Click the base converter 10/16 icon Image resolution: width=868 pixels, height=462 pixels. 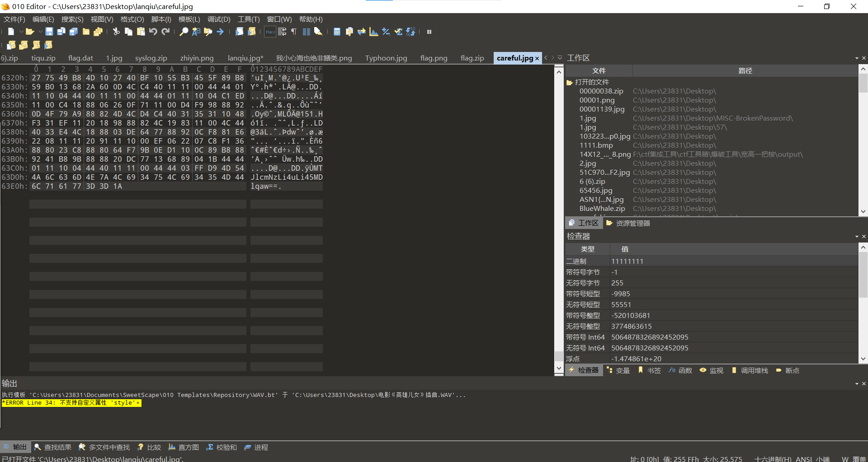pos(410,32)
